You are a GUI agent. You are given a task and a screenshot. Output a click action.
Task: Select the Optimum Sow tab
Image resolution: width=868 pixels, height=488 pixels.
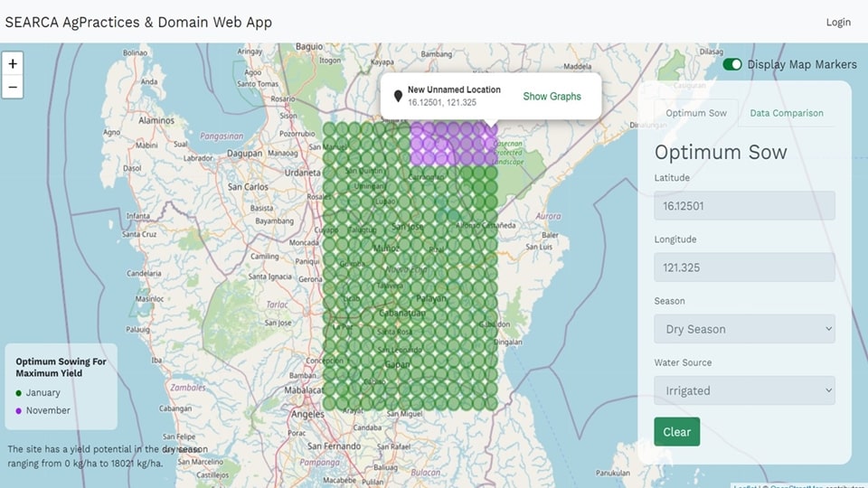(x=696, y=113)
